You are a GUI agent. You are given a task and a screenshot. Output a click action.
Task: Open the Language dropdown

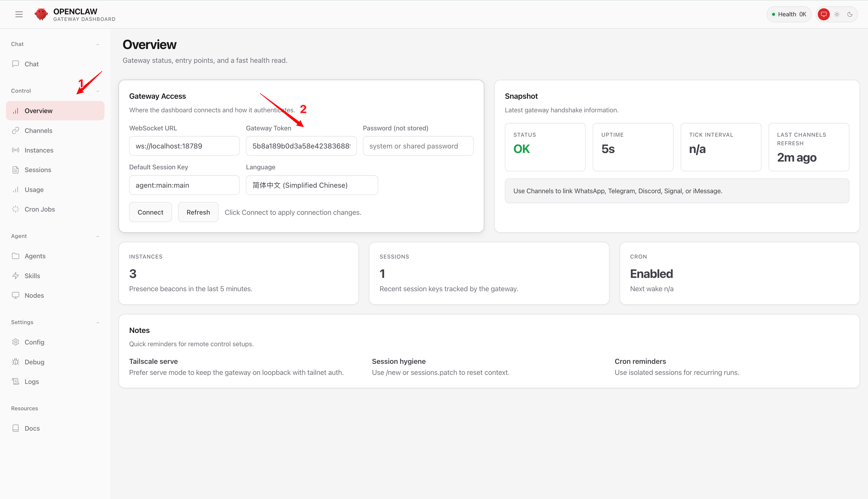[x=312, y=185]
